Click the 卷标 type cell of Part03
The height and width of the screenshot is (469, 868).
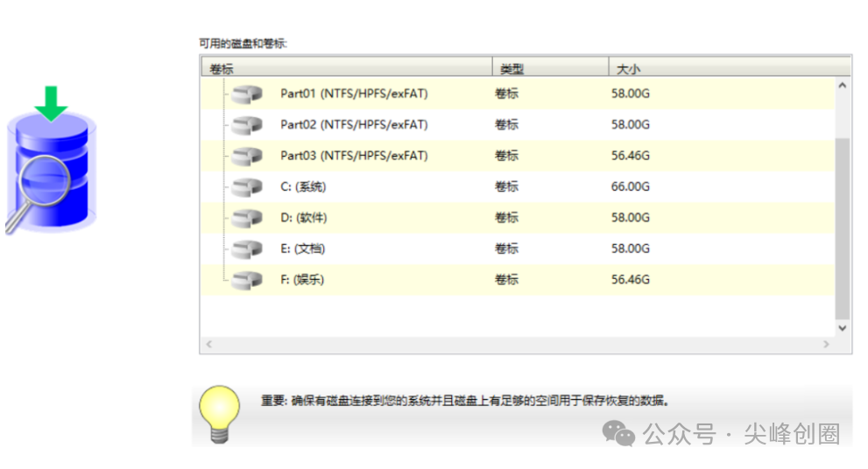coord(506,156)
